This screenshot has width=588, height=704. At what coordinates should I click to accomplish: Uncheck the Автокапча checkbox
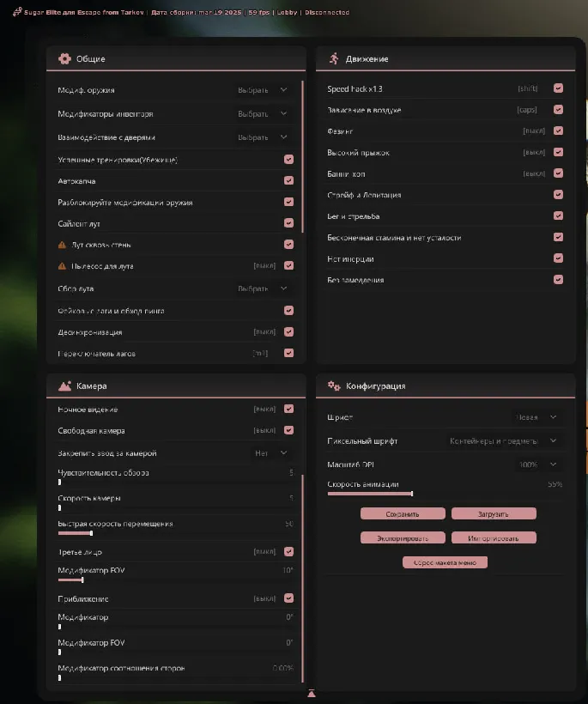click(288, 181)
